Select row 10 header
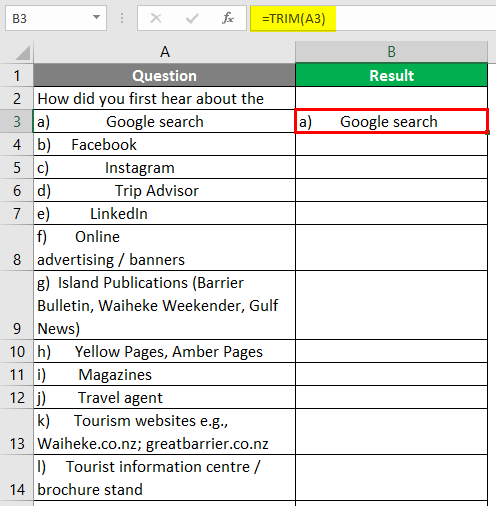496x506 pixels. pos(17,351)
